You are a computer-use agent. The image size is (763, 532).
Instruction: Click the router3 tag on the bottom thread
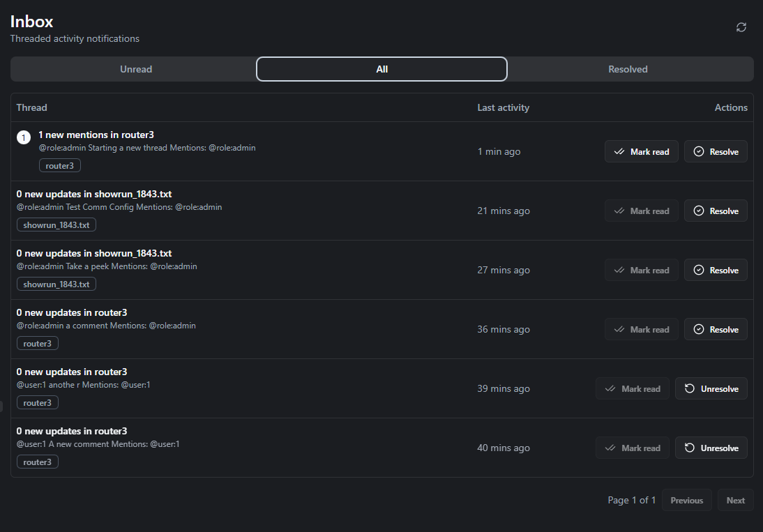pos(37,462)
